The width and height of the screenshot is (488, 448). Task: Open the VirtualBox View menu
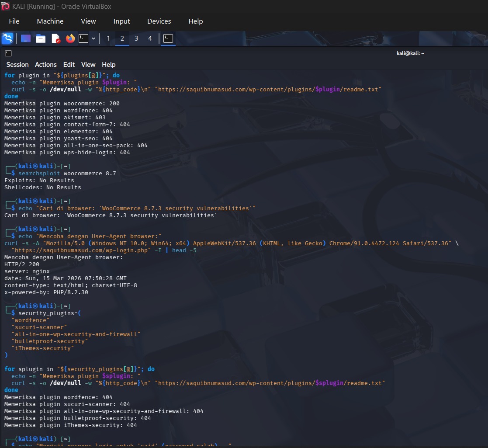click(88, 21)
